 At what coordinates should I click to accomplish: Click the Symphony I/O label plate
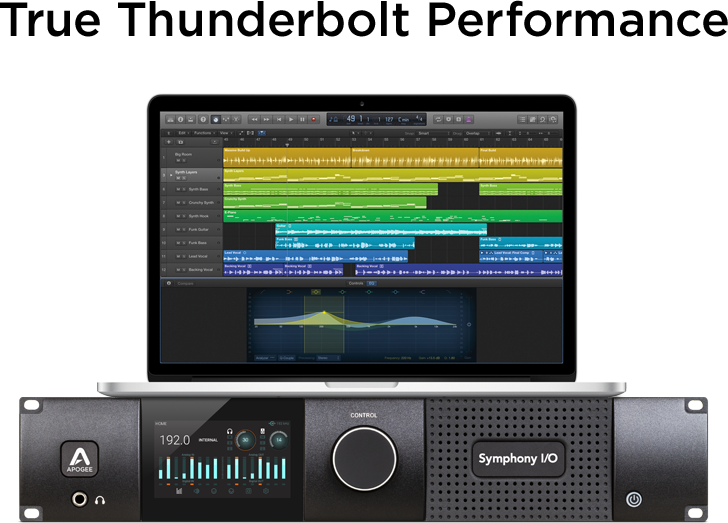click(518, 458)
